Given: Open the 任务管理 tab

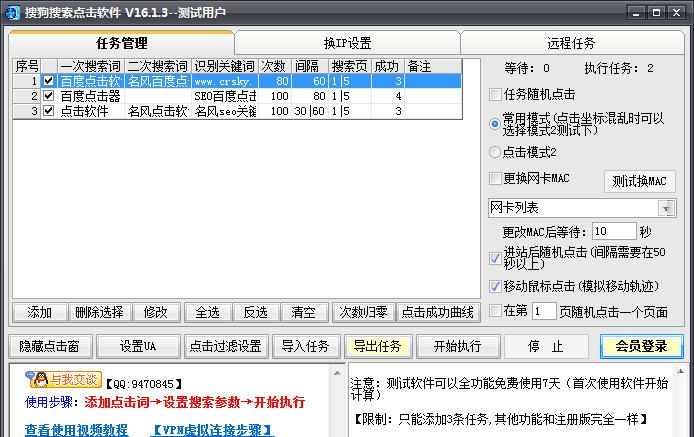Looking at the screenshot, I should 122,43.
